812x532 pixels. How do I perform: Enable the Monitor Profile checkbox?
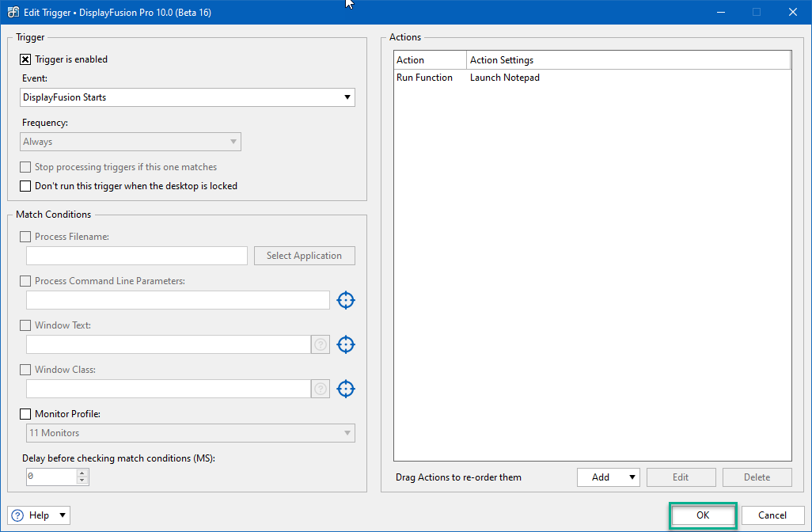(x=25, y=414)
